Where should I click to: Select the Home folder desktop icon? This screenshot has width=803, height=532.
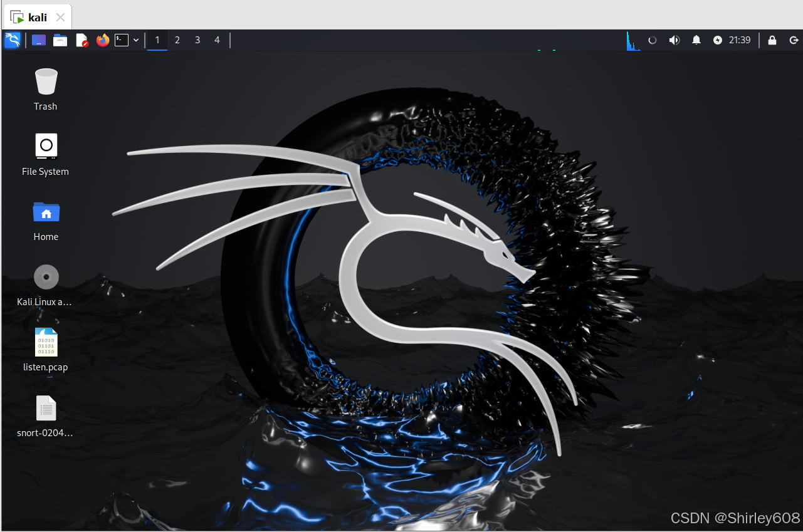46,220
